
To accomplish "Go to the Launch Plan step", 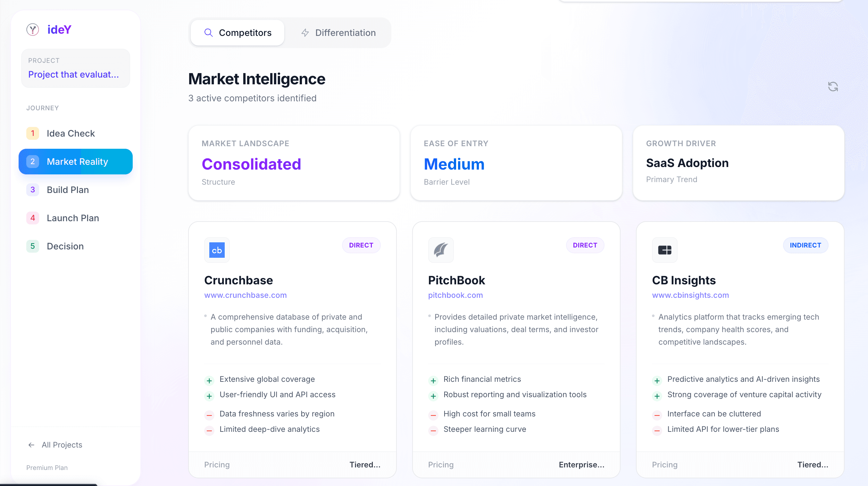I will [x=73, y=218].
